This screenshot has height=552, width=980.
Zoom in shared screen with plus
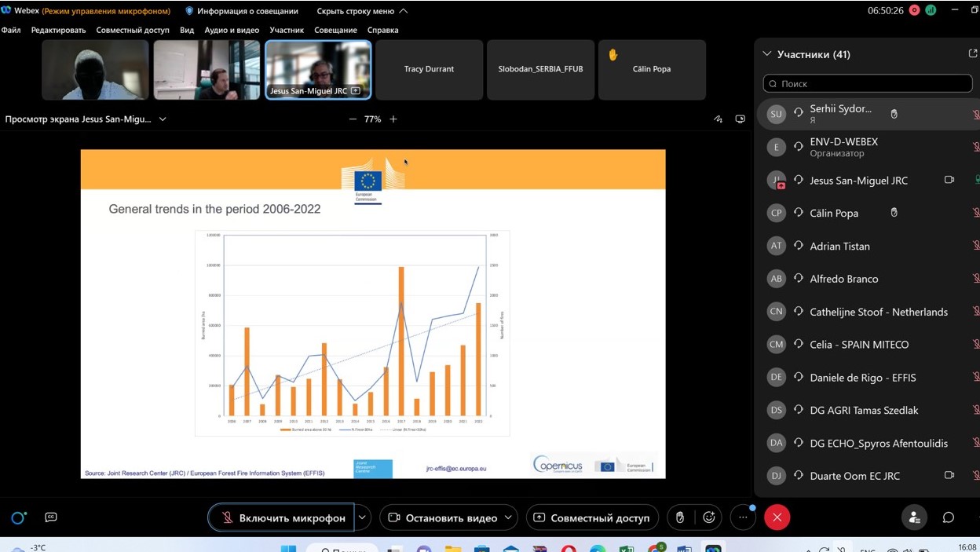(x=393, y=119)
